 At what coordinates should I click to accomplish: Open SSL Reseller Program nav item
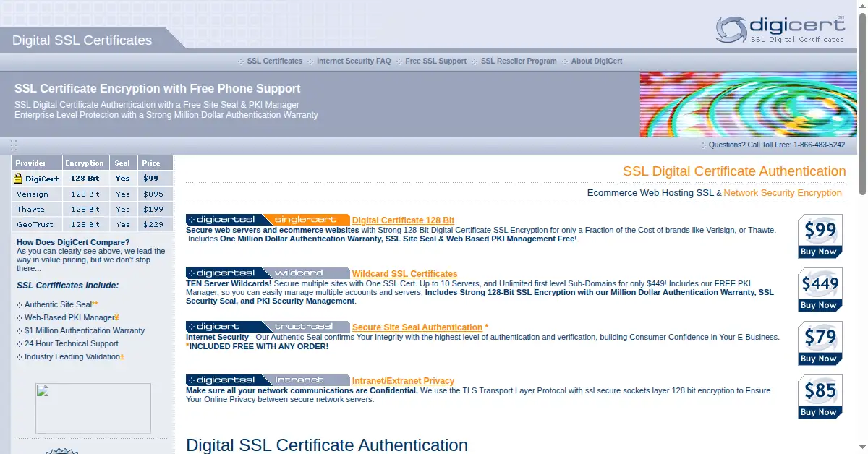[519, 61]
